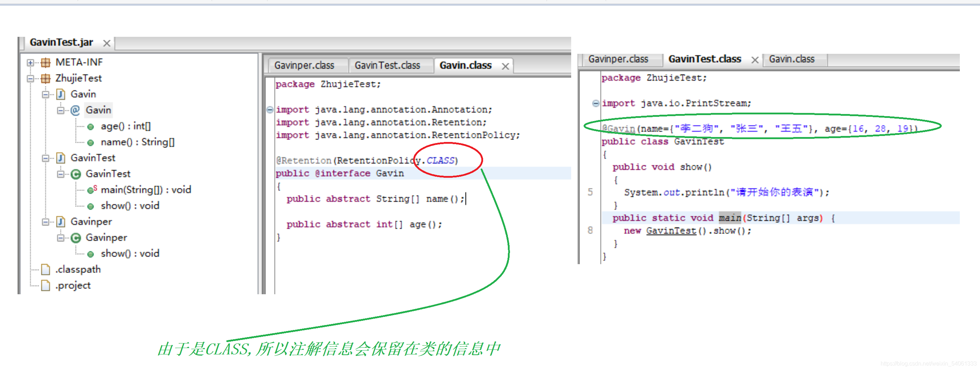The image size is (980, 370).
Task: Click RetentionPolicy.CLASS in the code
Action: (x=396, y=160)
